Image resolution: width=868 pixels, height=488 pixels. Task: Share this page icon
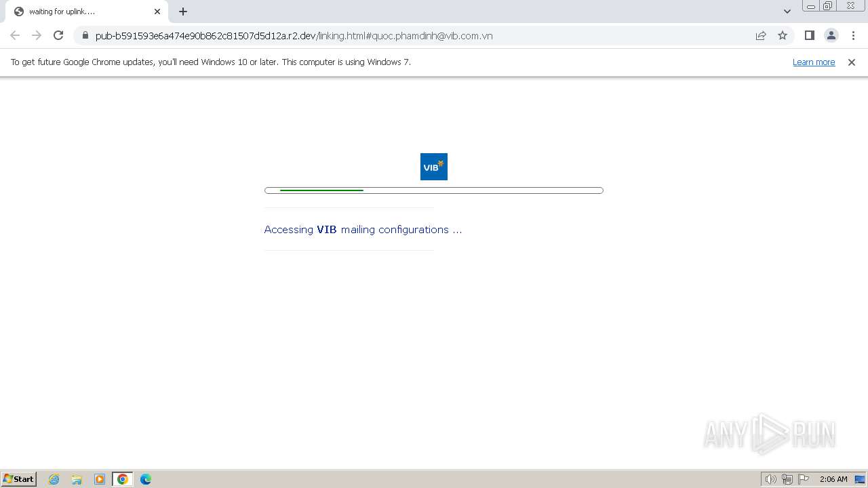coord(761,35)
